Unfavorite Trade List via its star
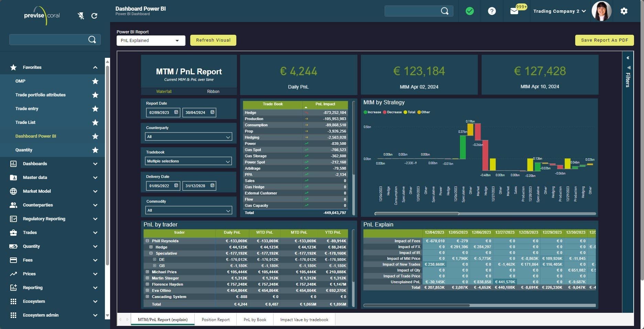 95,123
